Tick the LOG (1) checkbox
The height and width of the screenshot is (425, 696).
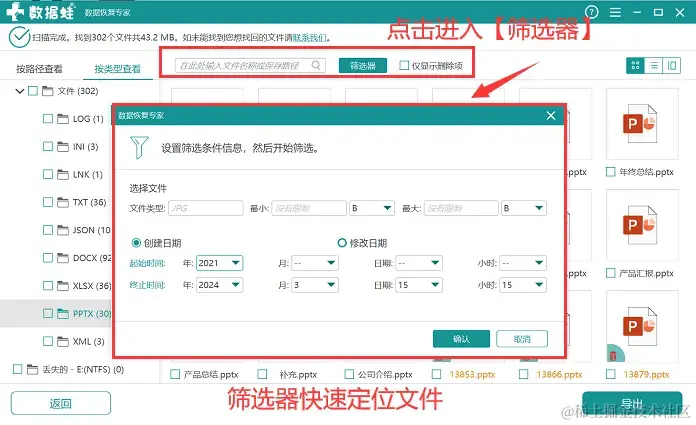click(48, 119)
